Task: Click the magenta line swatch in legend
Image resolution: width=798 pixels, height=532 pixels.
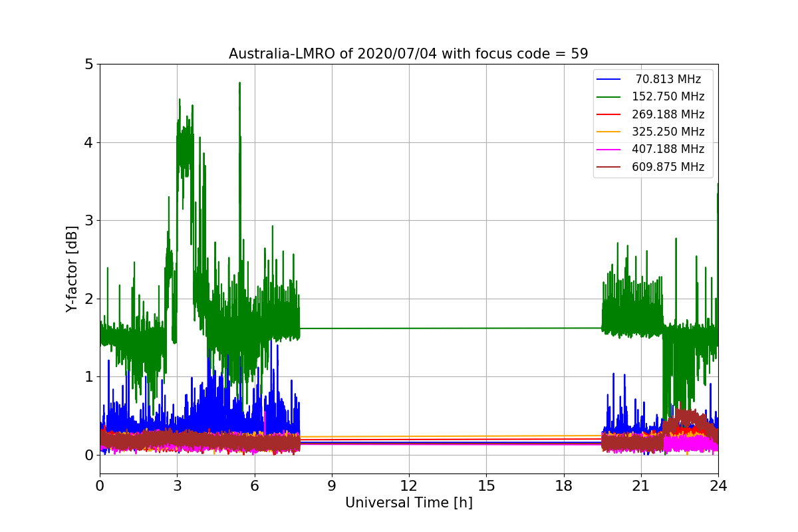Action: click(610, 150)
